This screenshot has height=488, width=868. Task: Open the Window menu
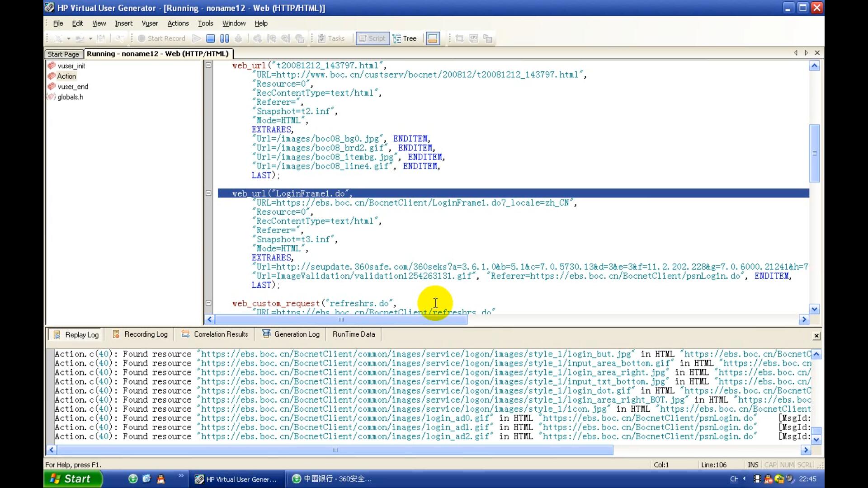coord(234,23)
